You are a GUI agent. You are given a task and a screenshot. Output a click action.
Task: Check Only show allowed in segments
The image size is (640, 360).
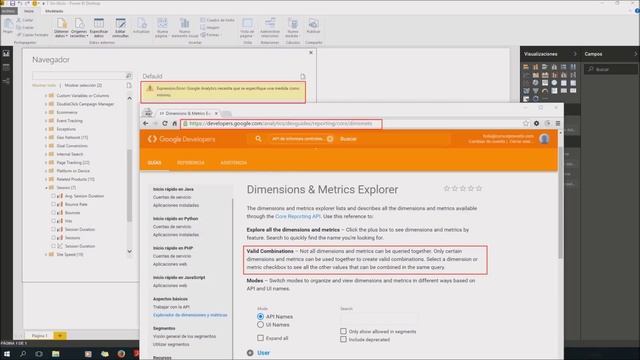(343, 331)
